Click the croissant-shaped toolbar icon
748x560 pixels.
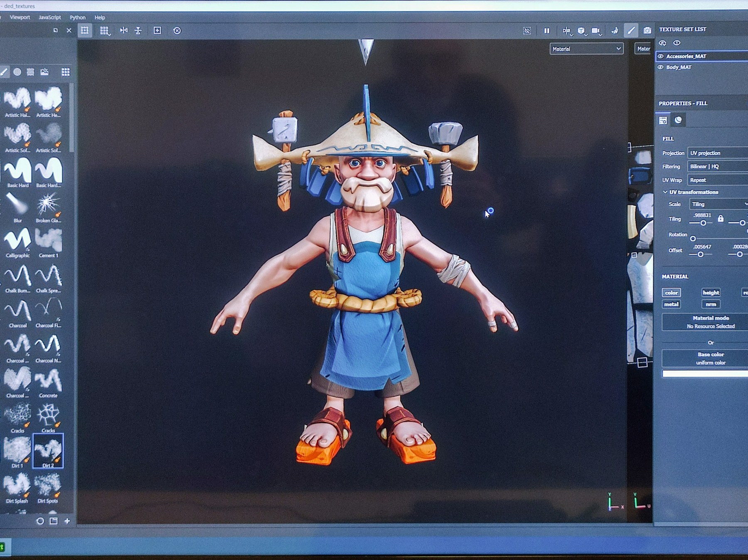tap(615, 31)
